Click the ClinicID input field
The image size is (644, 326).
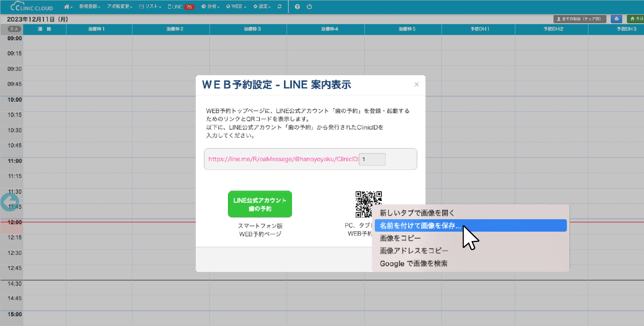pos(372,159)
